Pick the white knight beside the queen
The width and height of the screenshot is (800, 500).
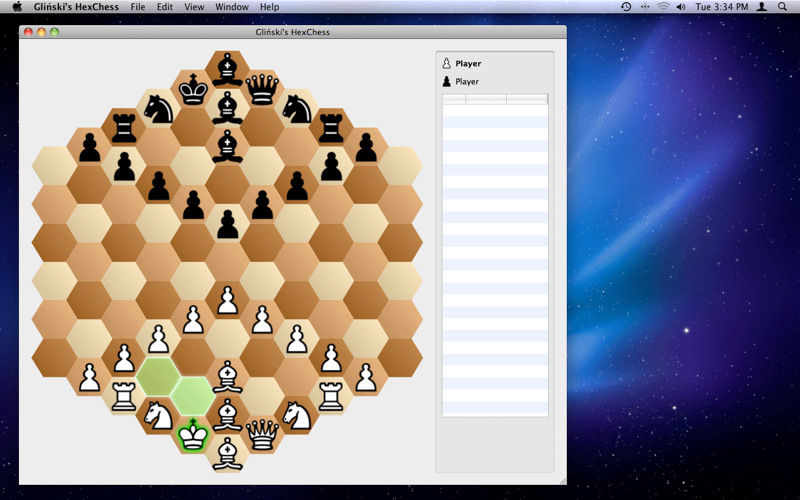[x=297, y=415]
